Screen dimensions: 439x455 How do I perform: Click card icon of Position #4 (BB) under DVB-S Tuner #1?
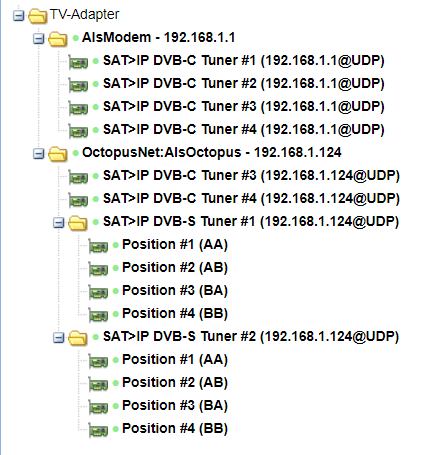coord(98,315)
